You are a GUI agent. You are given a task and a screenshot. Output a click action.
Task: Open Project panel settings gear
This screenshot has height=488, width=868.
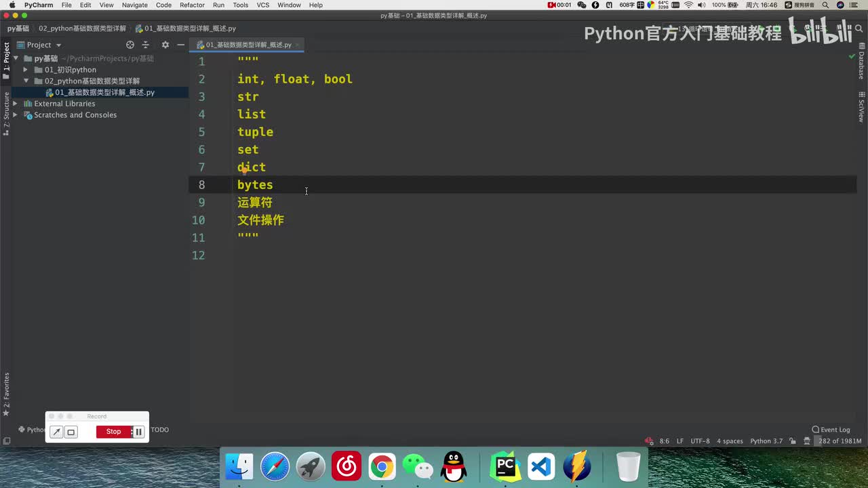tap(165, 45)
